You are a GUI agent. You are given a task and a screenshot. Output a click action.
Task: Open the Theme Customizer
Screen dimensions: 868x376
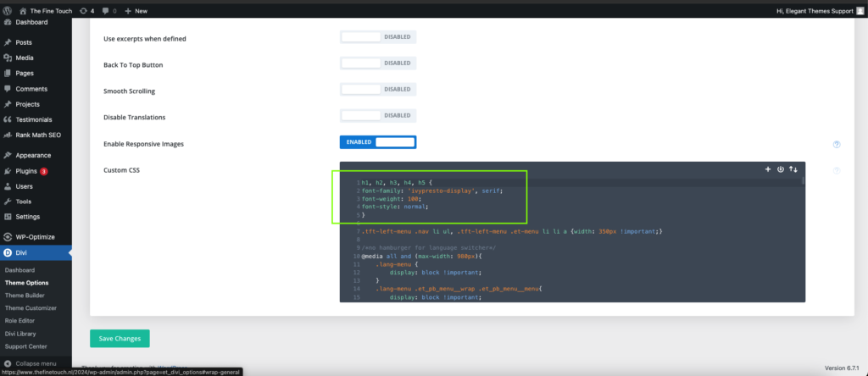[31, 308]
